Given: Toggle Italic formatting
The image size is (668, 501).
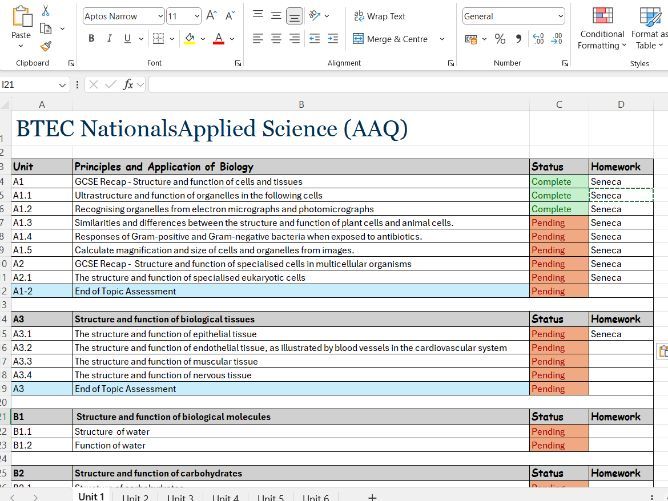Looking at the screenshot, I should [109, 39].
